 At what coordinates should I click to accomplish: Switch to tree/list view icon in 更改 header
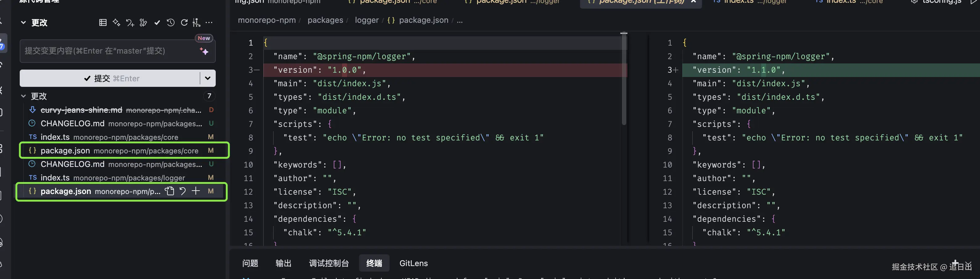pos(103,23)
